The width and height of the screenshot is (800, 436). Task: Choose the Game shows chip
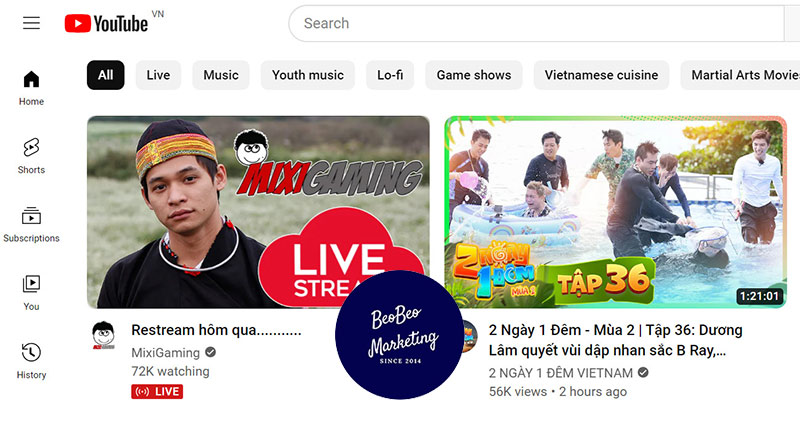point(474,75)
